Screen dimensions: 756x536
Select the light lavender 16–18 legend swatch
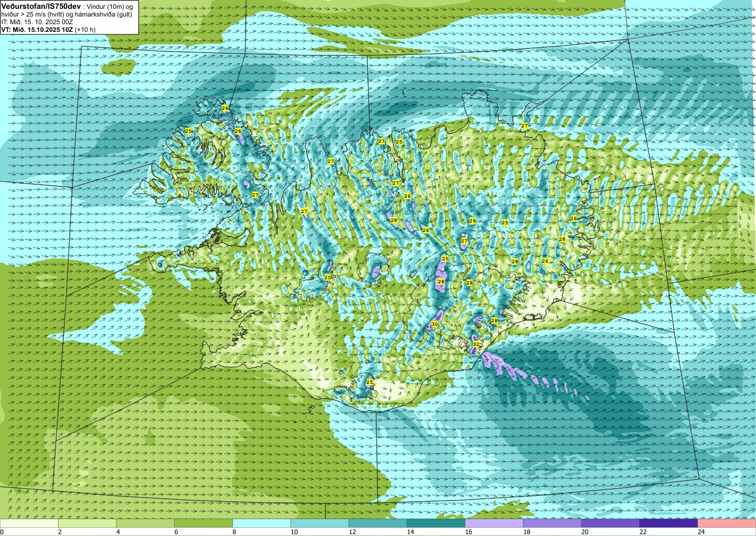[494, 524]
